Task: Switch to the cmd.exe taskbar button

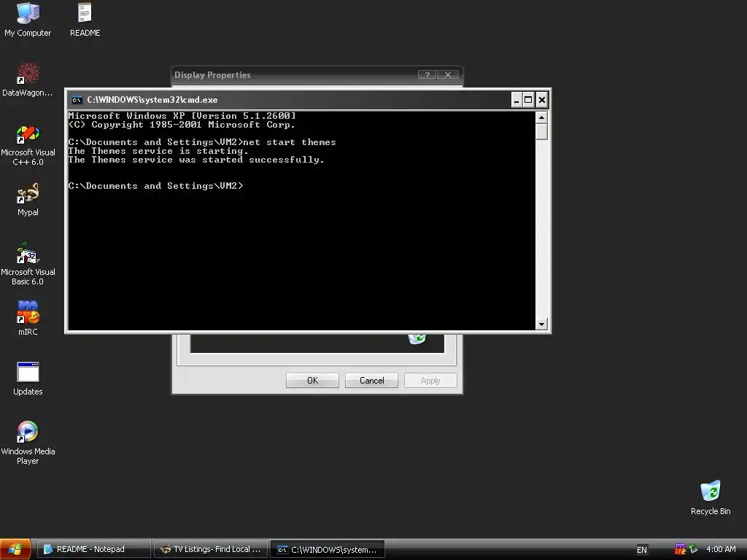Action: pyautogui.click(x=328, y=549)
